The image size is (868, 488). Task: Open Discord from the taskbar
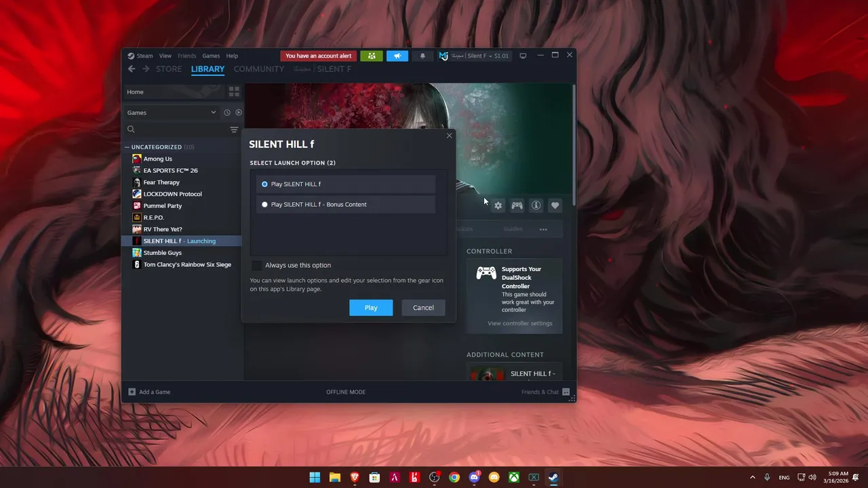click(475, 477)
